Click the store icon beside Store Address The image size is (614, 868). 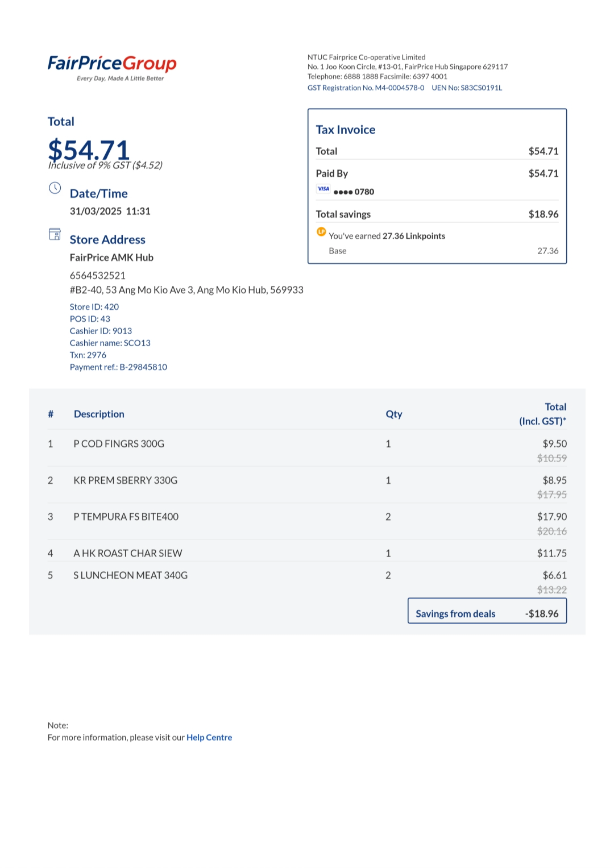pyautogui.click(x=55, y=234)
